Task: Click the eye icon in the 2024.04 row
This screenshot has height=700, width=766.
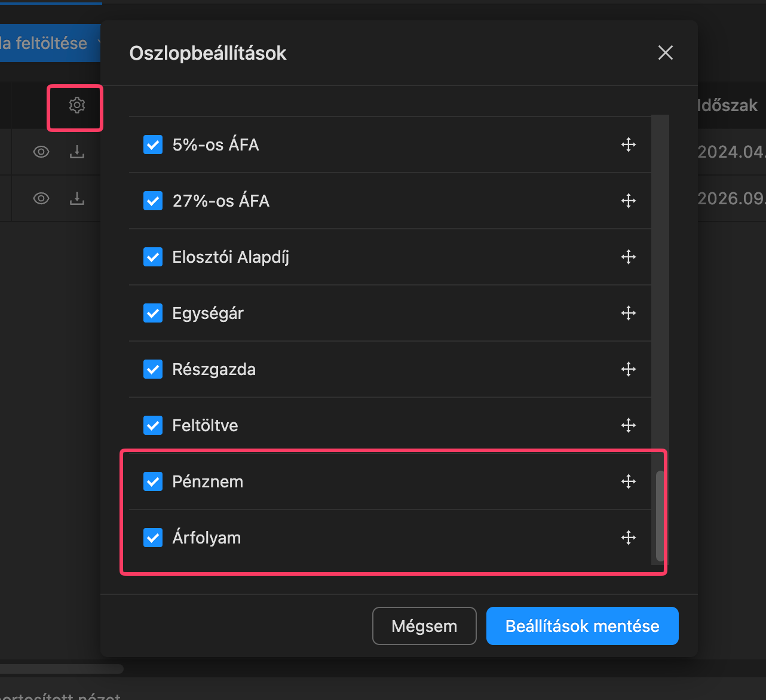Action: coord(41,152)
